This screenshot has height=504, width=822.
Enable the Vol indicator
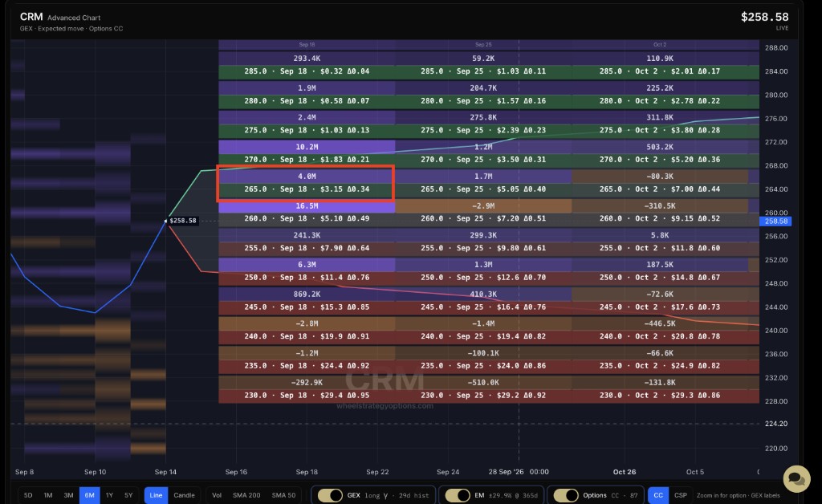217,495
